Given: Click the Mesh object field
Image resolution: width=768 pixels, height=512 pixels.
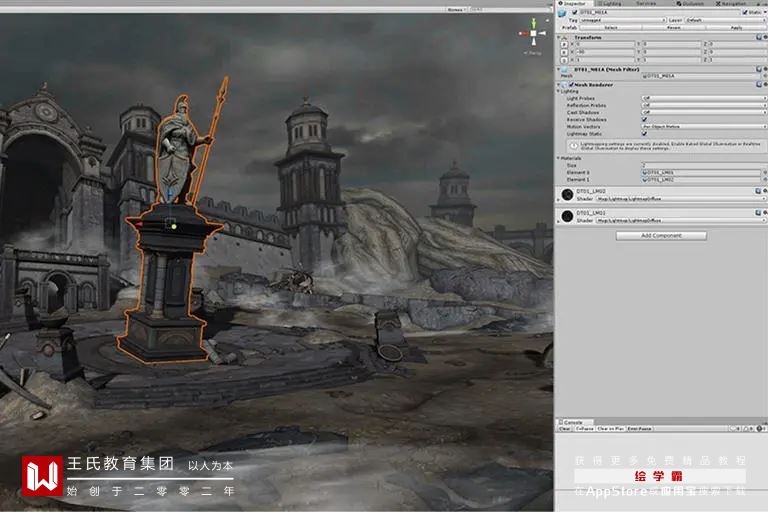Looking at the screenshot, I should (x=701, y=76).
